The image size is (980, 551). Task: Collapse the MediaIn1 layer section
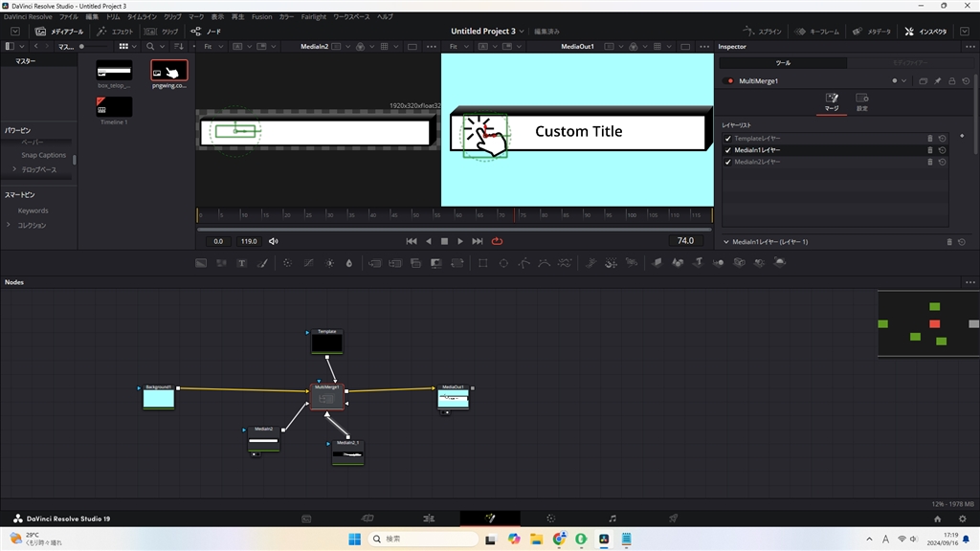click(x=726, y=242)
